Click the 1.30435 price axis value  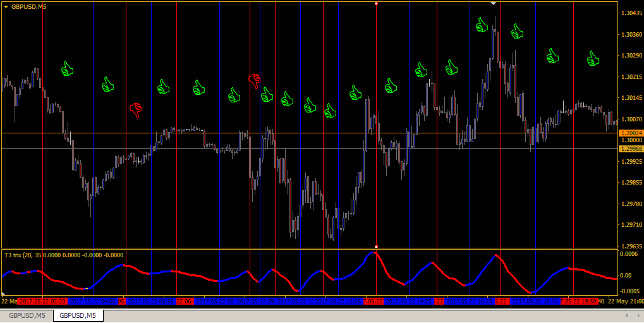[x=631, y=13]
